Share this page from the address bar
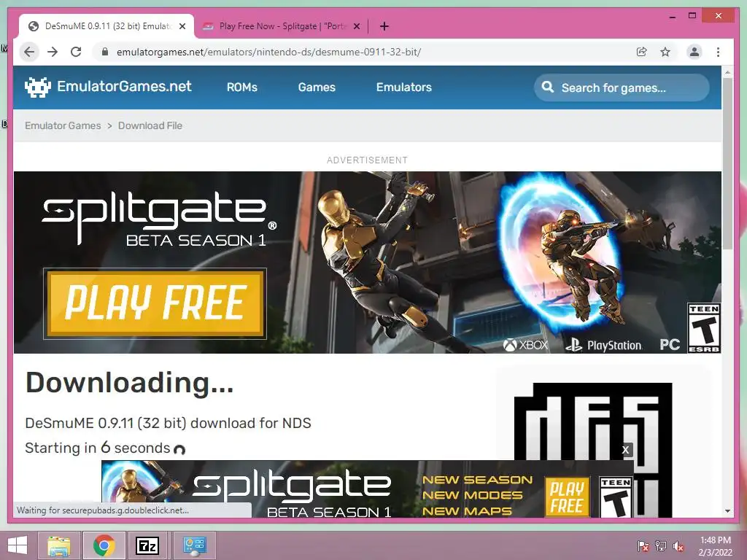Screen dimensions: 747x560 tap(642, 52)
